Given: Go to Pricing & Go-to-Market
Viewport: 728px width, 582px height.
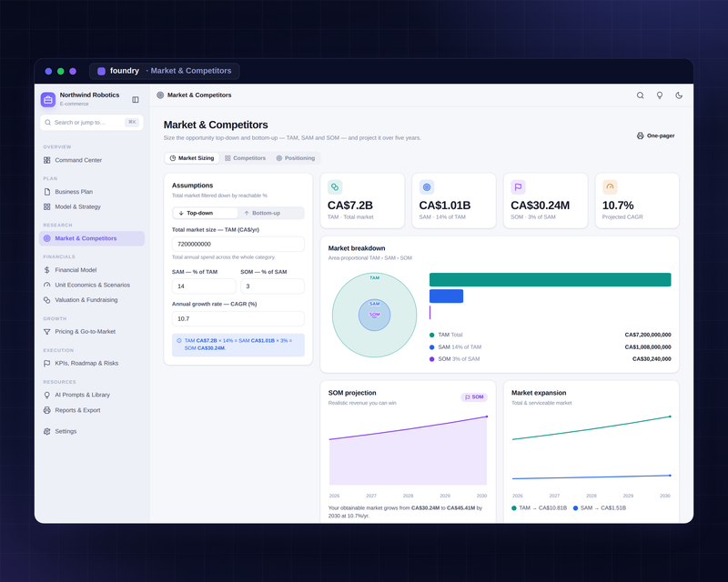Looking at the screenshot, I should (x=92, y=331).
